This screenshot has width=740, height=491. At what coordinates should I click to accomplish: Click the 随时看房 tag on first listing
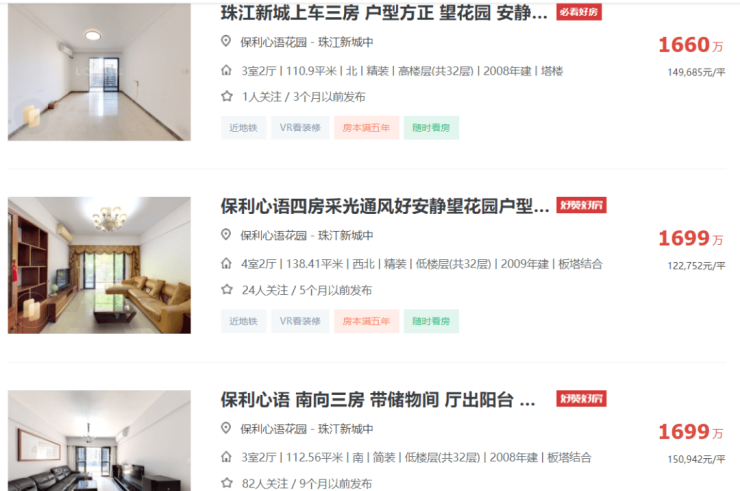[x=431, y=127]
